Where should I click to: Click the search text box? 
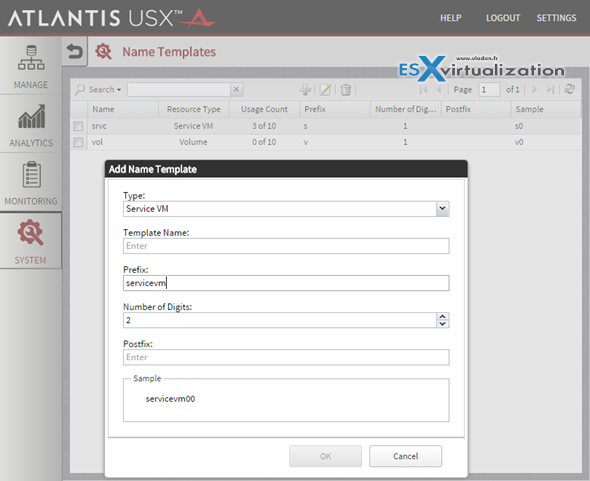pyautogui.click(x=178, y=90)
